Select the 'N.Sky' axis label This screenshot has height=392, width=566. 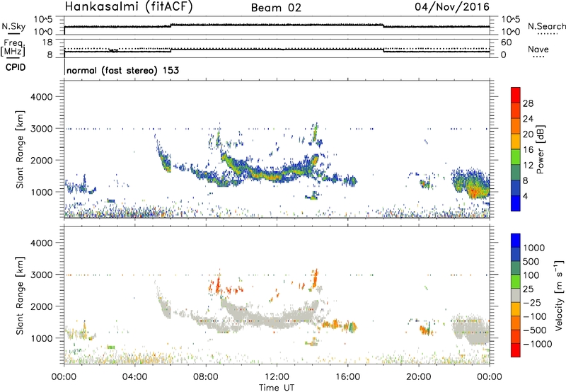tap(13, 26)
